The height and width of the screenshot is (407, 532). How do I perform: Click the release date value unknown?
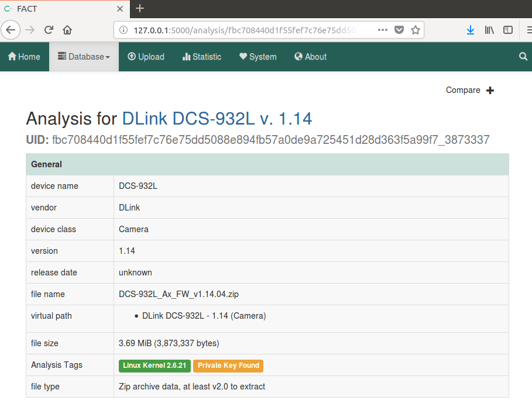coord(135,273)
